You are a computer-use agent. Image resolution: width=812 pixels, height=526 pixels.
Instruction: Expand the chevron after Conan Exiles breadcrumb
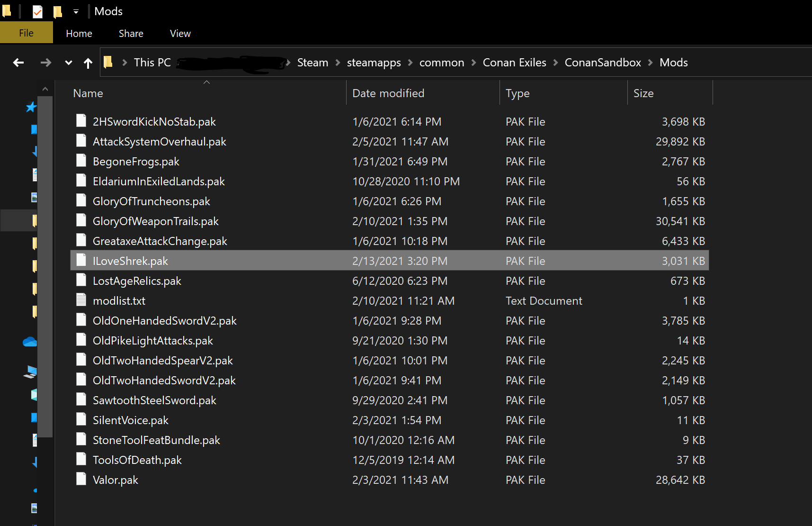555,63
